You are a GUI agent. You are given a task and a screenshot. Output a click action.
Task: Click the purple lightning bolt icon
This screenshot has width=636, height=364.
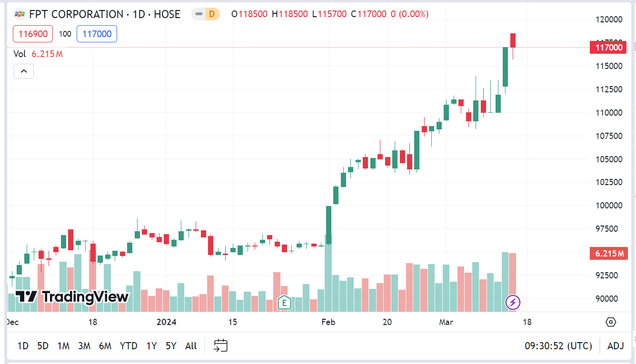(x=512, y=302)
